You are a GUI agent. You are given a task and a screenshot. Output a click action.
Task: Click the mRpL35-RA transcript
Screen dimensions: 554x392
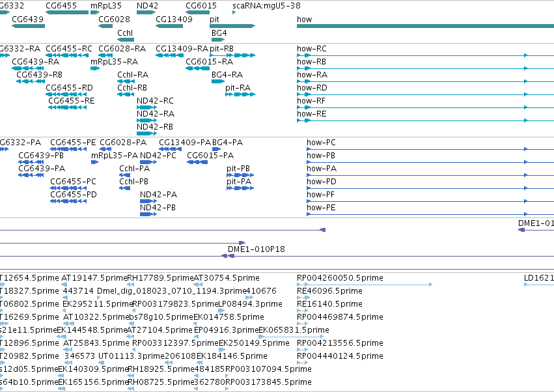coord(95,68)
